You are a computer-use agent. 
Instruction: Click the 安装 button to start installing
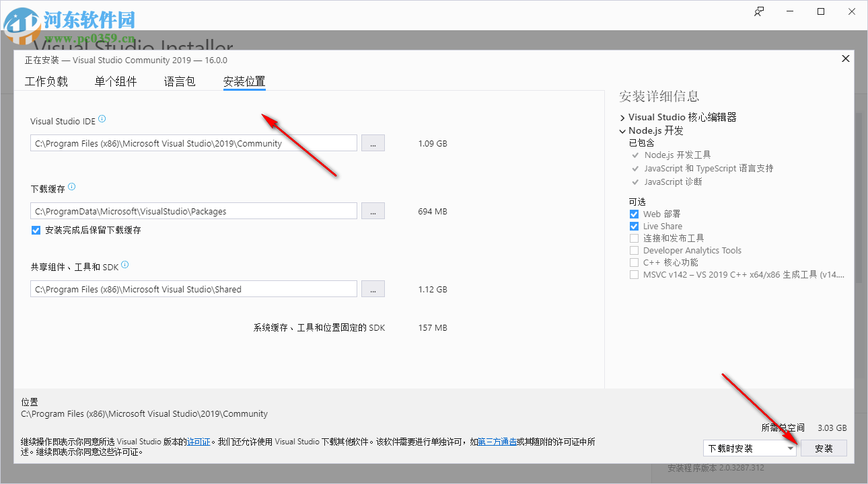(824, 448)
